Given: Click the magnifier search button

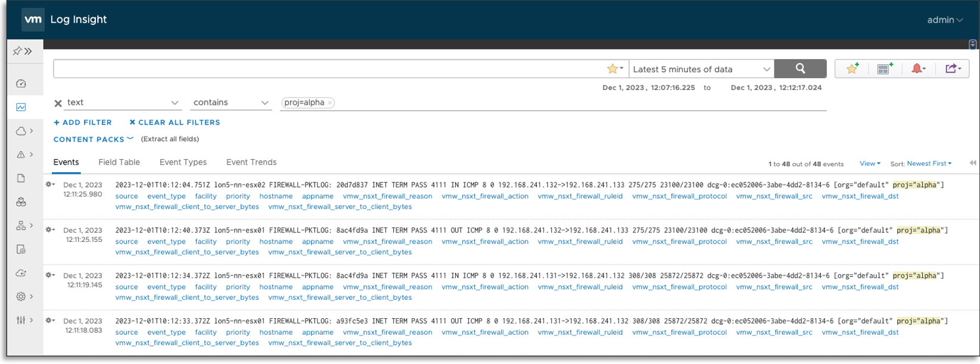Looking at the screenshot, I should click(x=800, y=69).
